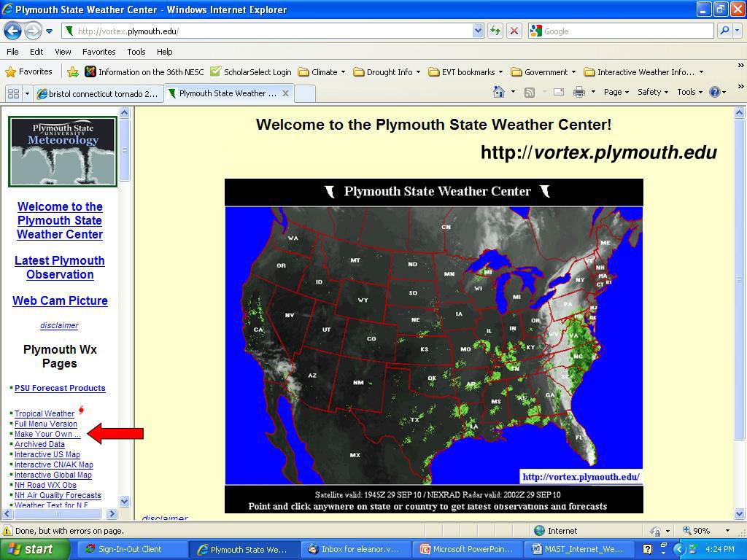This screenshot has height=560, width=747.
Task: Open the Page command menu
Action: [x=616, y=92]
